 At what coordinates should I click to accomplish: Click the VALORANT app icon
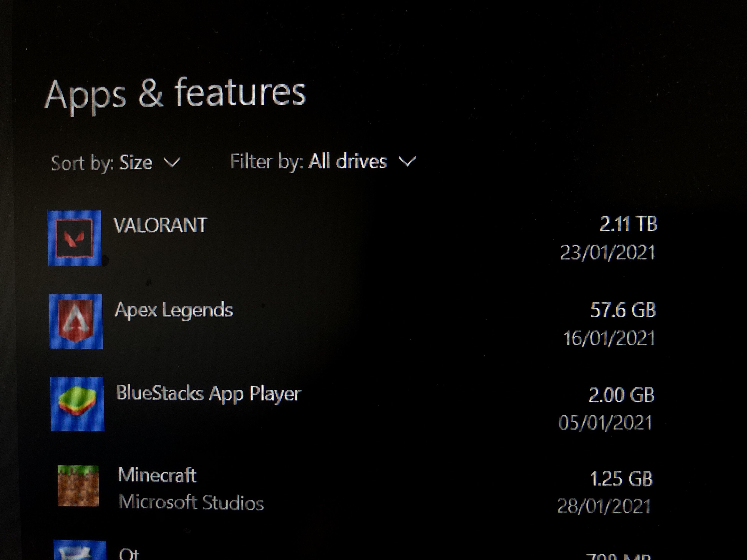74,238
